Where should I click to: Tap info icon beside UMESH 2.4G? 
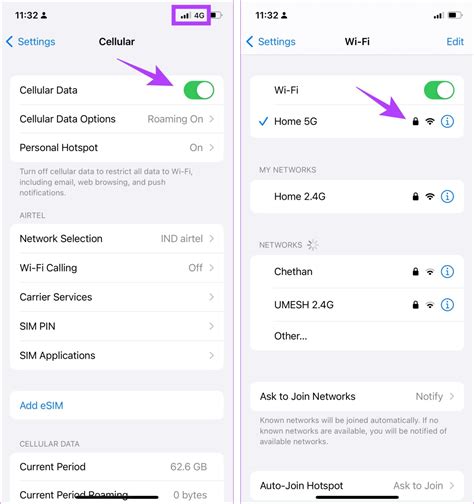[447, 304]
